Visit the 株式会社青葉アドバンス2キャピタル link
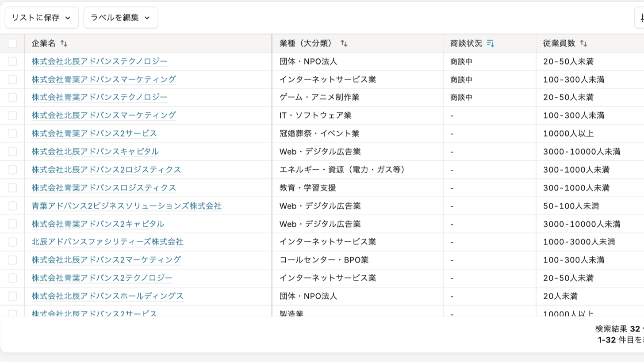The image size is (644, 362). pos(98,224)
